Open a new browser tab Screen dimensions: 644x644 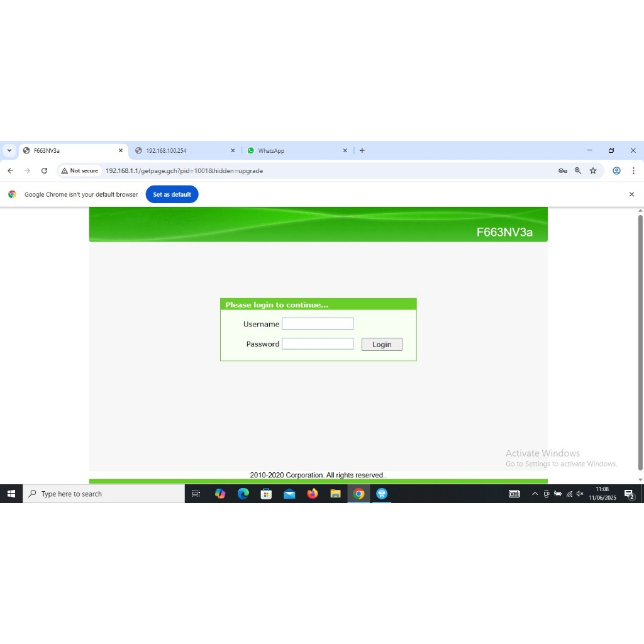(362, 151)
